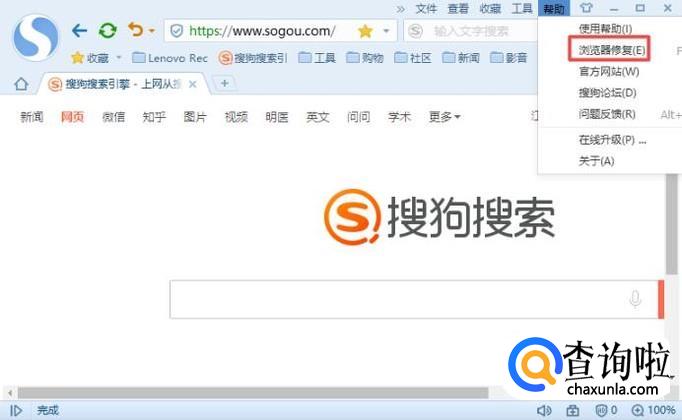Click the 图片 search category link
682x420 pixels.
coord(195,117)
